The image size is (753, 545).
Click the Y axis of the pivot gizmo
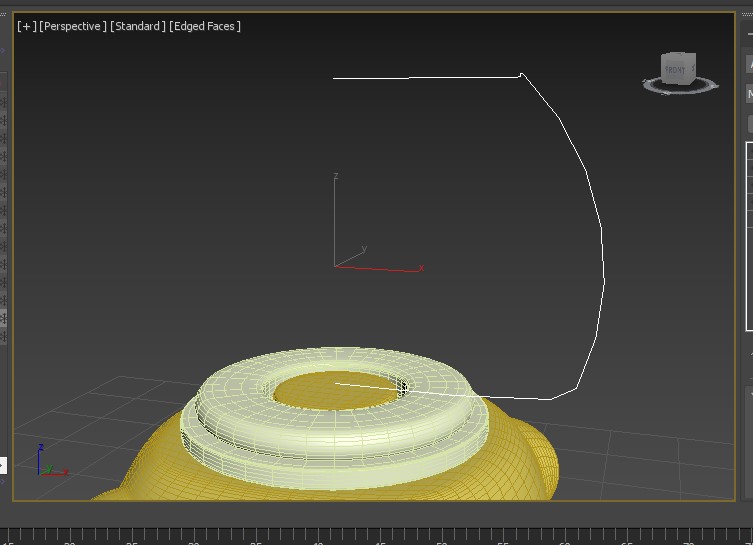point(352,255)
